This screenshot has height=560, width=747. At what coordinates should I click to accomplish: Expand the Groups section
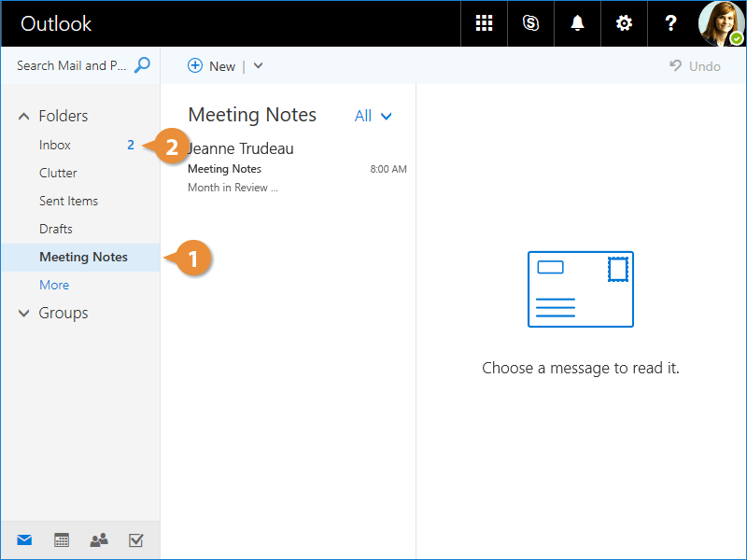pyautogui.click(x=24, y=314)
